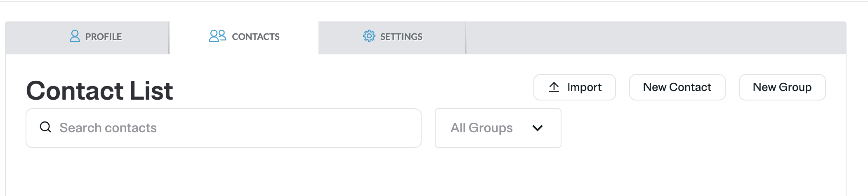The height and width of the screenshot is (196, 868).
Task: Create a contact with New Contact button
Action: click(x=677, y=87)
